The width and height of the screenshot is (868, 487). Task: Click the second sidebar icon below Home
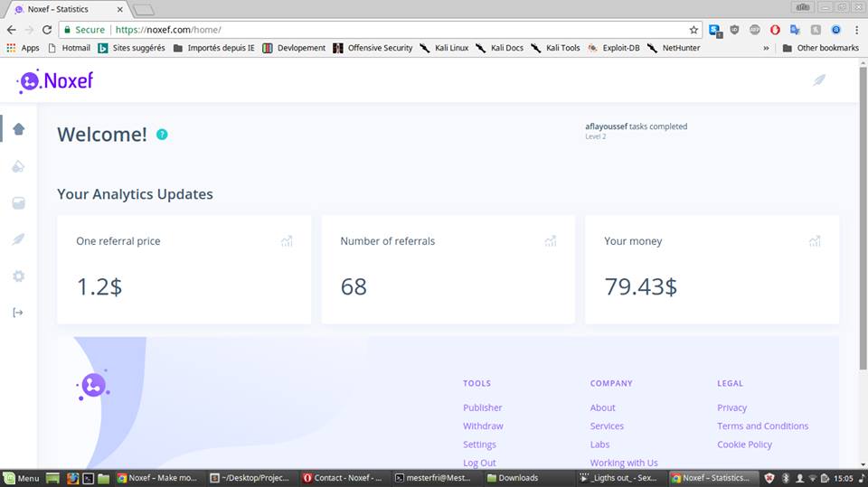pos(18,166)
